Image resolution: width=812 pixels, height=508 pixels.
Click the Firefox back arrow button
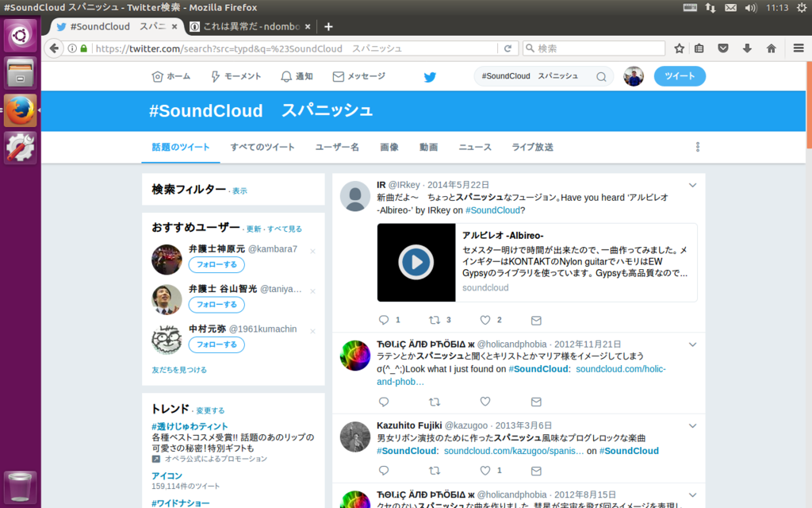[x=54, y=48]
